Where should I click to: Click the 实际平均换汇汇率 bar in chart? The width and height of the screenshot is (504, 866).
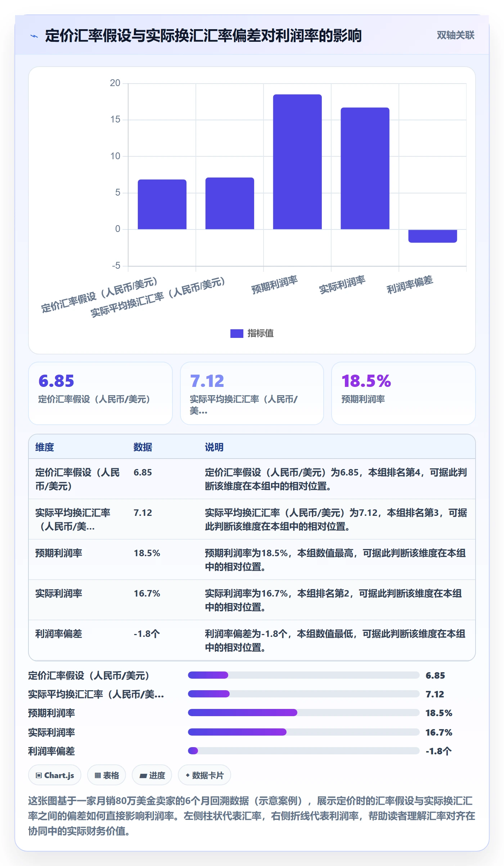[230, 203]
